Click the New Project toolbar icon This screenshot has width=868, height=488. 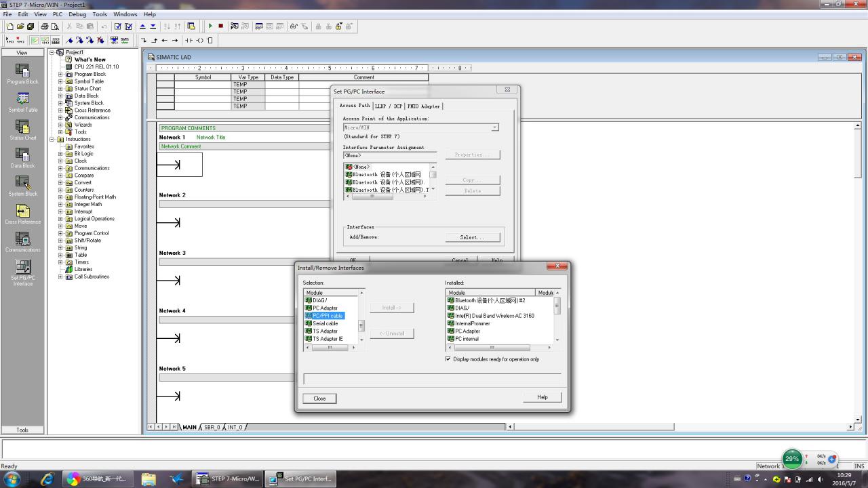coord(11,26)
